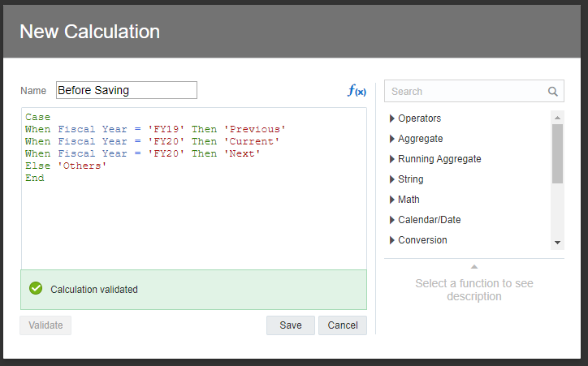588x366 pixels.
Task: Click the Name input field
Action: pos(127,90)
